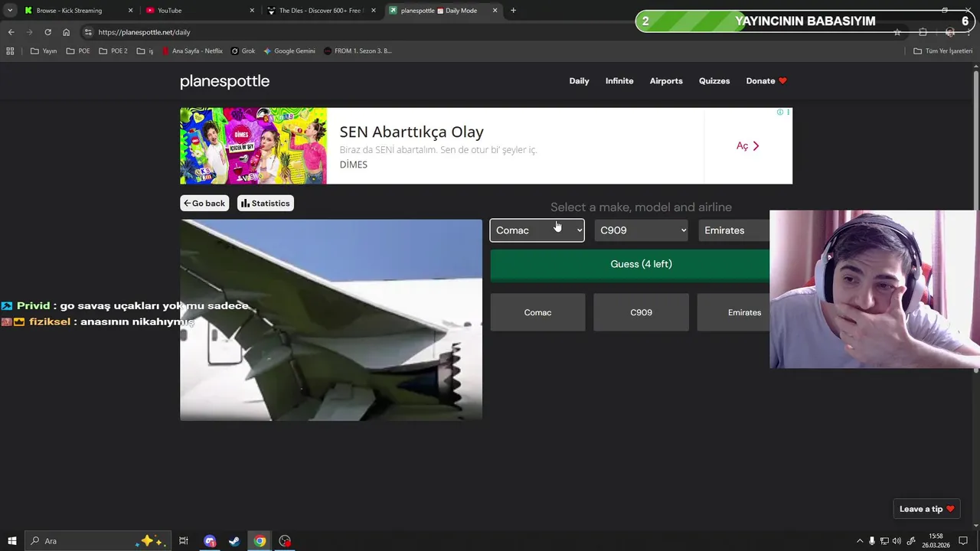Close the planespottle Daily Mode tab
Screen dimensions: 980x551
[495, 11]
